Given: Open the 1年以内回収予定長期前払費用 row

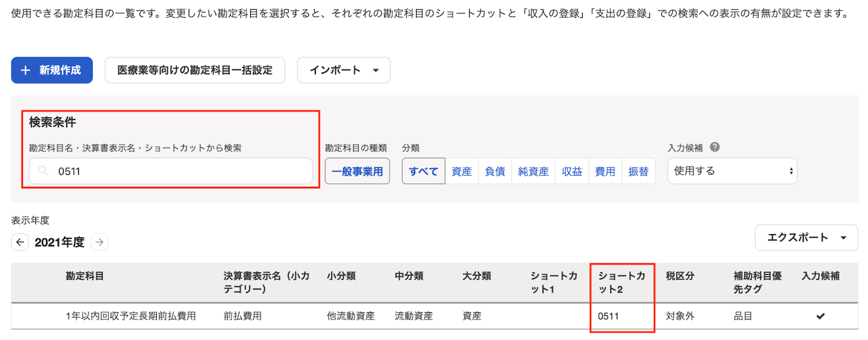Looking at the screenshot, I should (x=435, y=316).
